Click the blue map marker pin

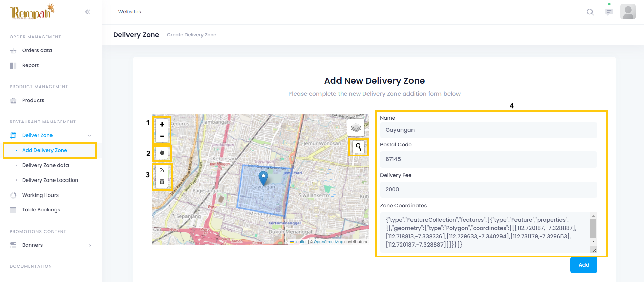(263, 177)
